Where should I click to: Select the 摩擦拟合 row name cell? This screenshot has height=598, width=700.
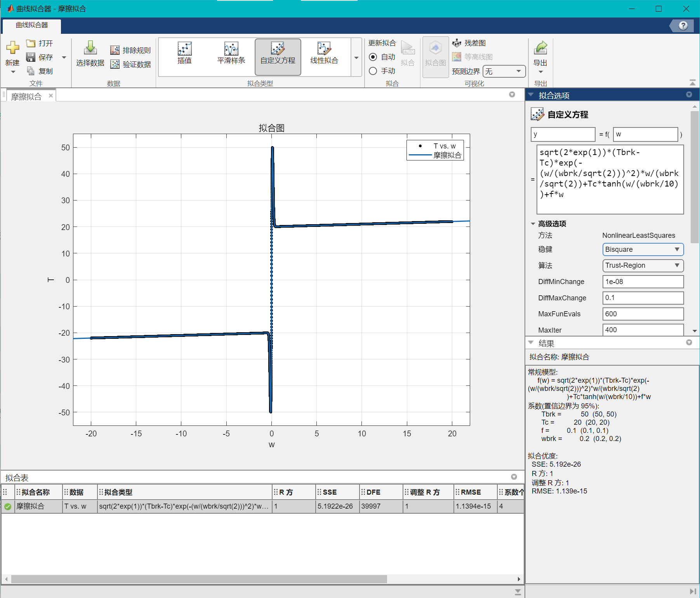point(38,506)
